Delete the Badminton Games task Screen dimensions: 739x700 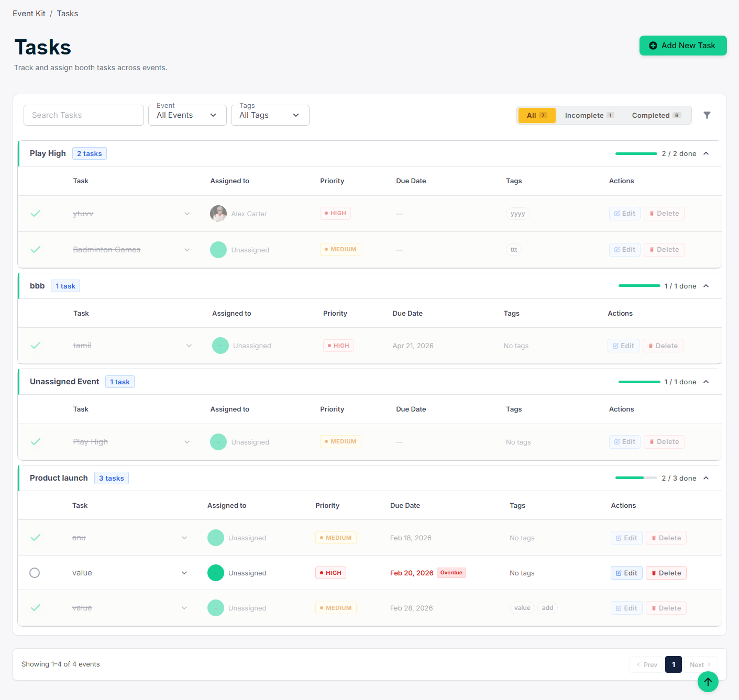(x=664, y=250)
